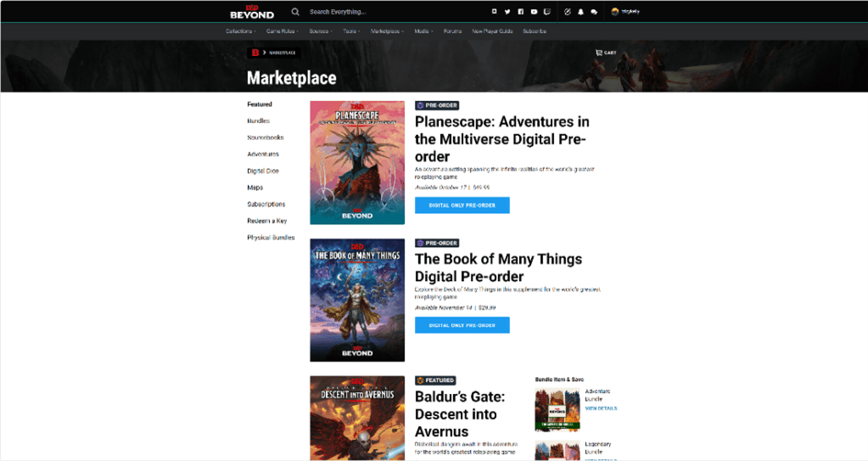Screen dimensions: 868x461
Task: Click the search magnifier icon
Action: tap(295, 12)
